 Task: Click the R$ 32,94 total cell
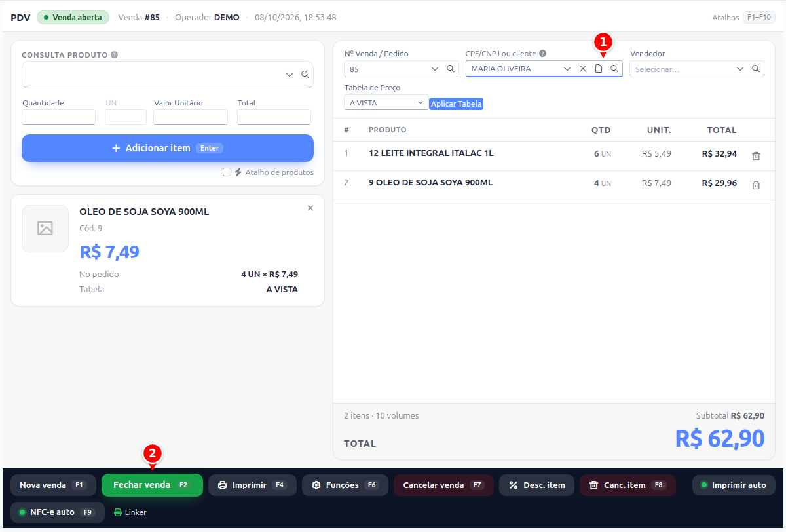[x=719, y=154]
